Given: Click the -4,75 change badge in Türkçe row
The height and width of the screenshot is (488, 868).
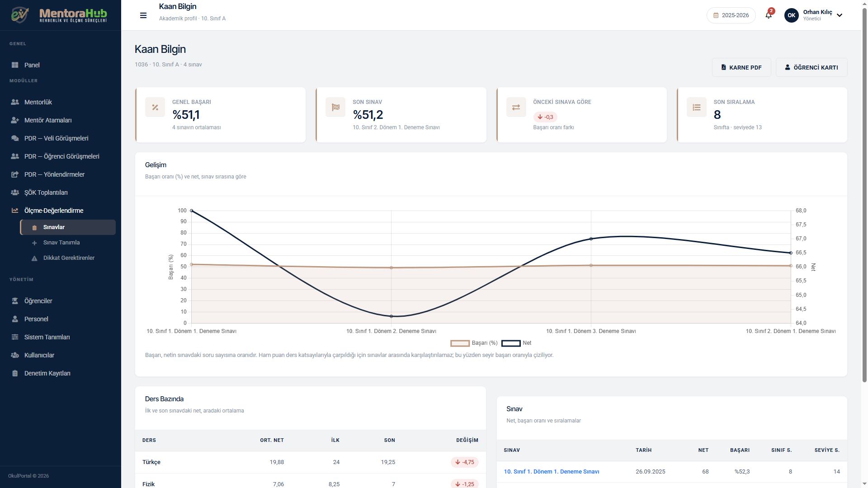Looking at the screenshot, I should coord(464,462).
